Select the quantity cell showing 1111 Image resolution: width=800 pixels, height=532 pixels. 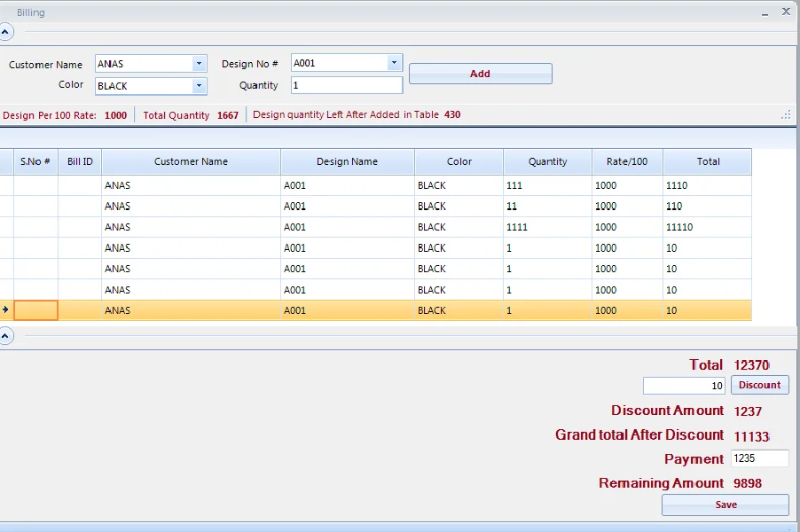point(547,228)
